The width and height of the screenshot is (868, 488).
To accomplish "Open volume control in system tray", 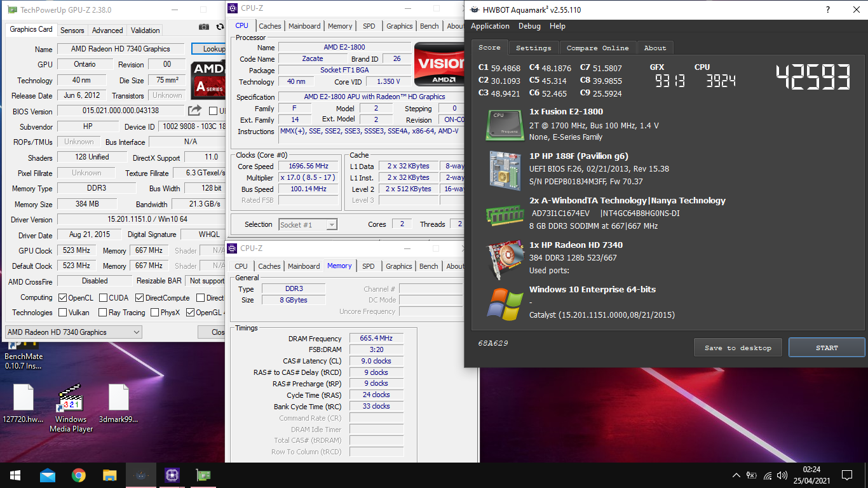I will tap(782, 475).
